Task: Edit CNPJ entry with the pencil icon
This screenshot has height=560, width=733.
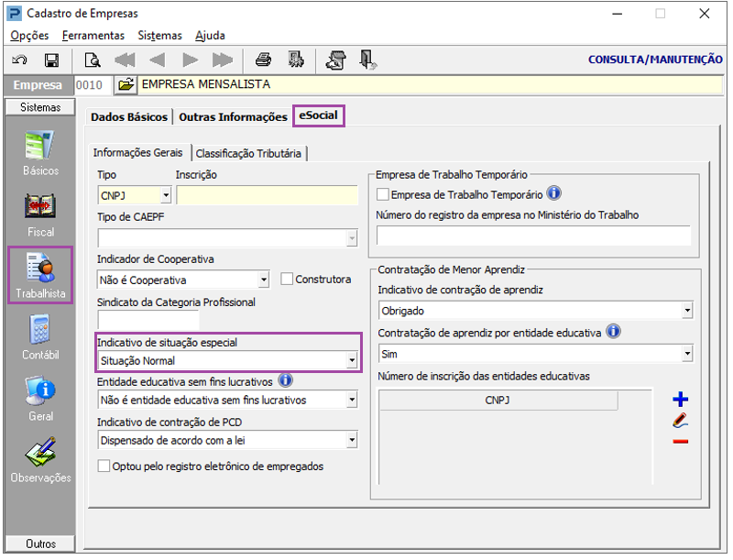Action: pos(681,421)
